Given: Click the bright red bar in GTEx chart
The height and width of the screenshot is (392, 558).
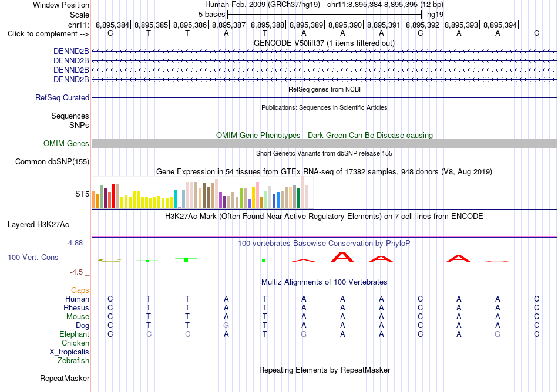Looking at the screenshot, I should click(x=113, y=196).
